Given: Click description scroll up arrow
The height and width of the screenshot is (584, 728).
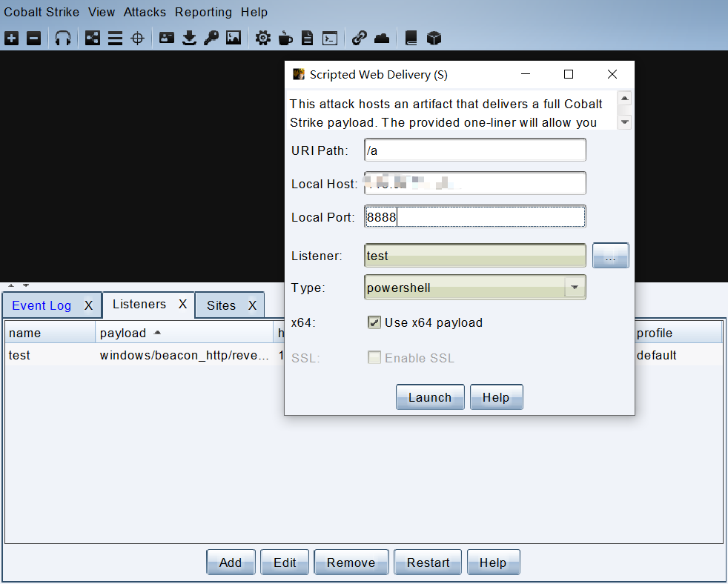Looking at the screenshot, I should pos(624,99).
